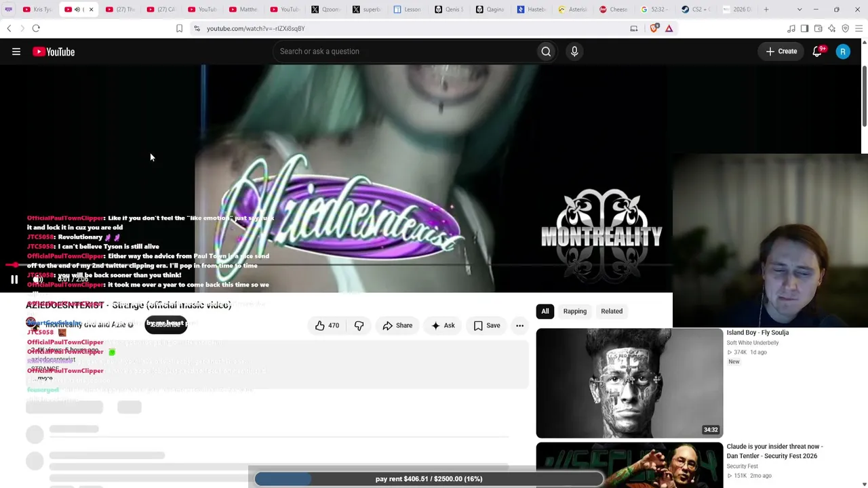Open video title Island Boy - Fly Soulja
This screenshot has height=488, width=868.
pyautogui.click(x=757, y=333)
